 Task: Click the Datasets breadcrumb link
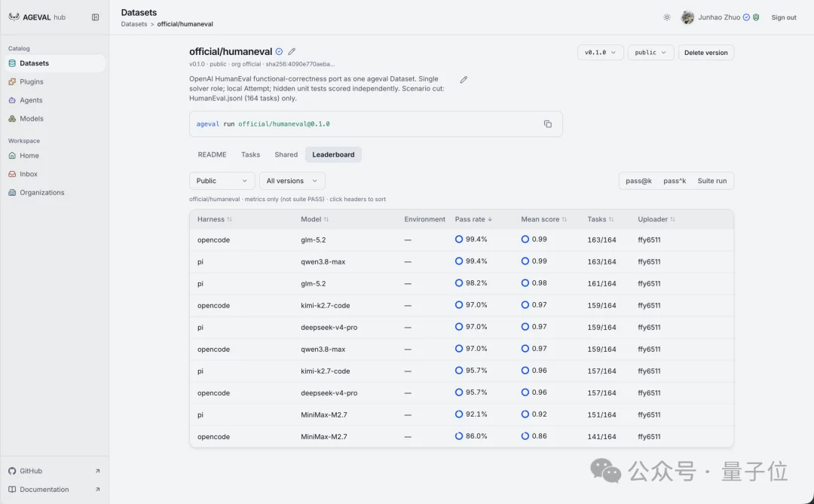(x=134, y=24)
